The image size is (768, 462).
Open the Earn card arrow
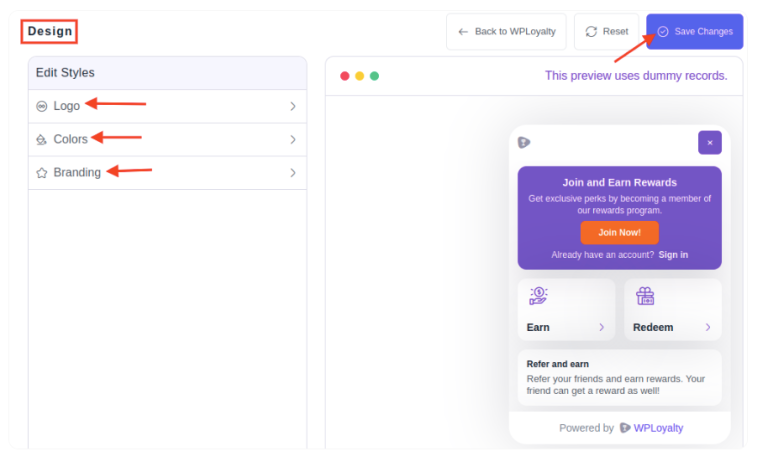tap(601, 327)
